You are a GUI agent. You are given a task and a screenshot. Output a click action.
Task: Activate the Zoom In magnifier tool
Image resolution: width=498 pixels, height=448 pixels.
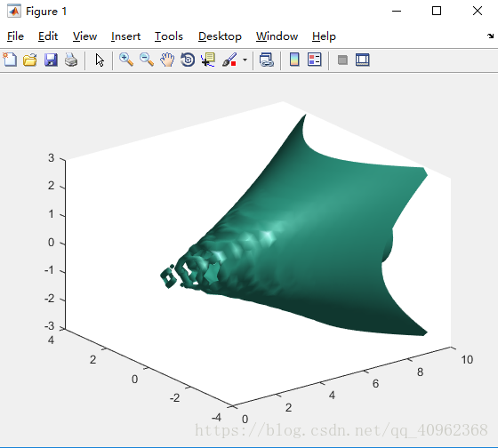(126, 60)
